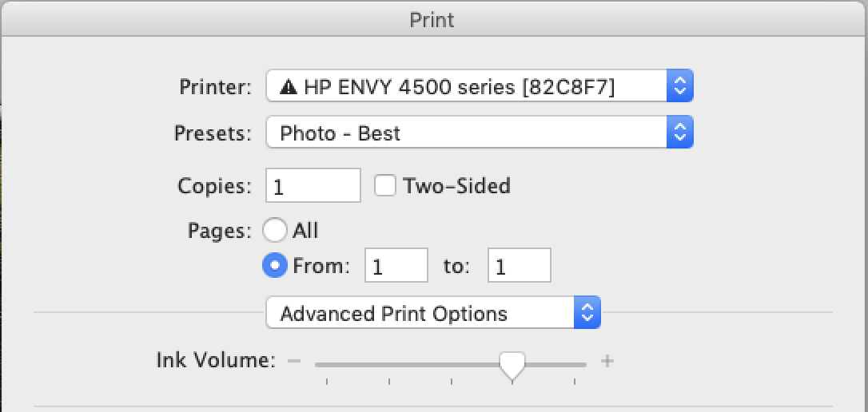Click the Print dialog title bar

coord(434,18)
